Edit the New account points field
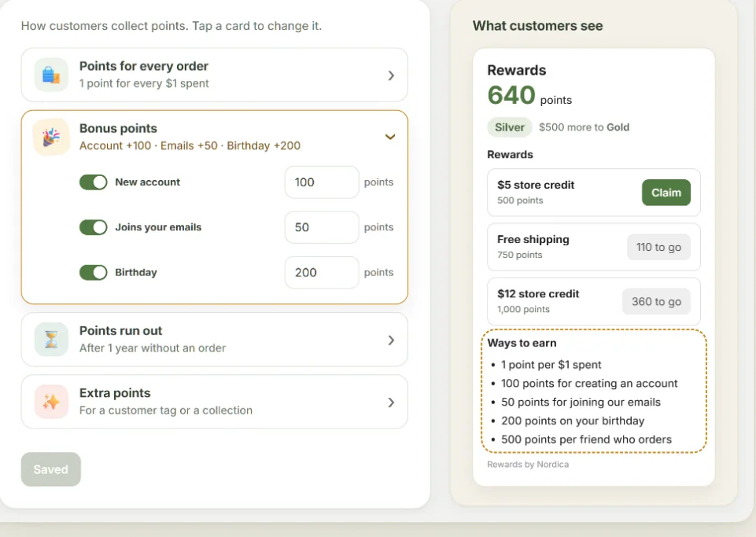756x537 pixels. (x=322, y=182)
